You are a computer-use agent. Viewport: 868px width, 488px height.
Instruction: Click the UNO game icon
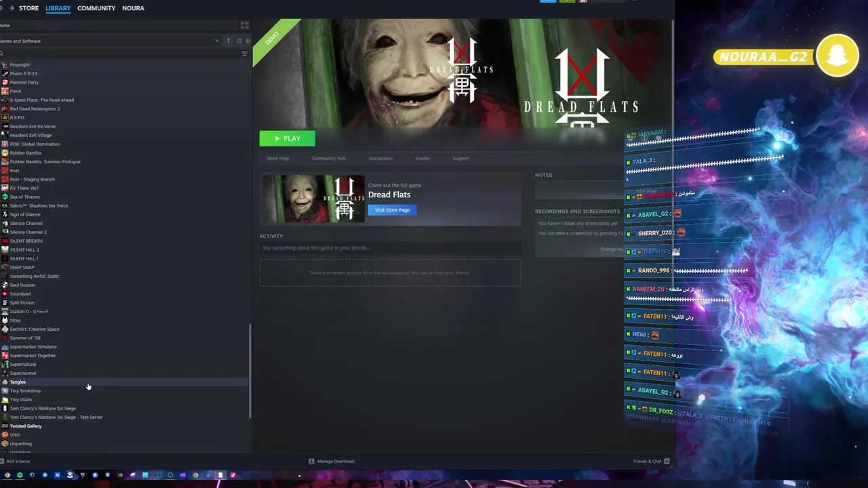point(5,434)
